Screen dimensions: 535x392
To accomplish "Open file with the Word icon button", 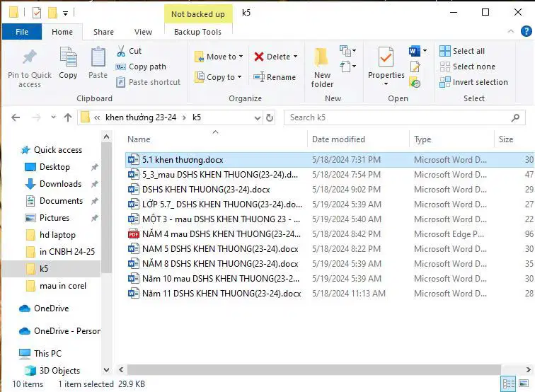I will pos(414,51).
